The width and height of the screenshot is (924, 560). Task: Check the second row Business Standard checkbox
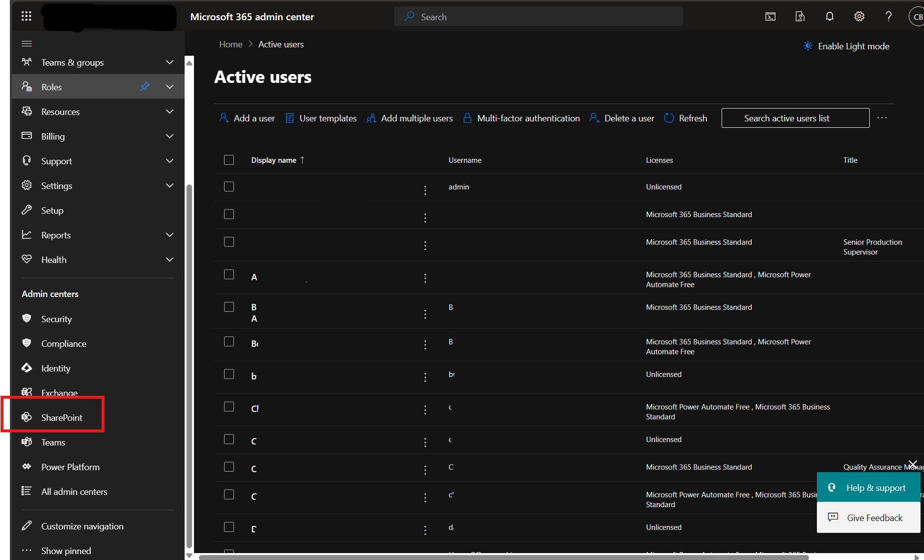(229, 214)
